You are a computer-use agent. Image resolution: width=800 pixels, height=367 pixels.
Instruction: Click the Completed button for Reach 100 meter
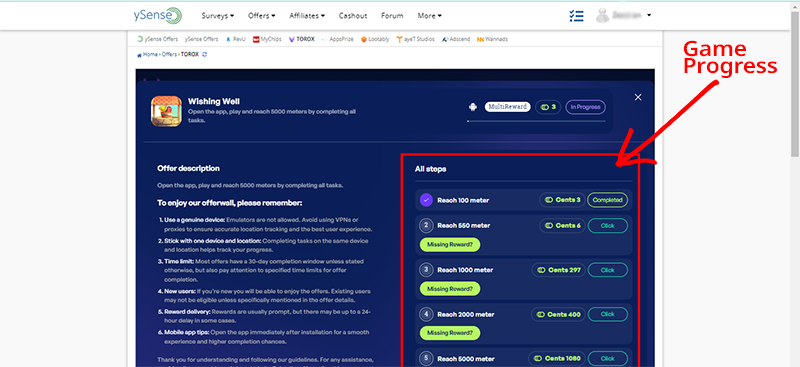(608, 200)
